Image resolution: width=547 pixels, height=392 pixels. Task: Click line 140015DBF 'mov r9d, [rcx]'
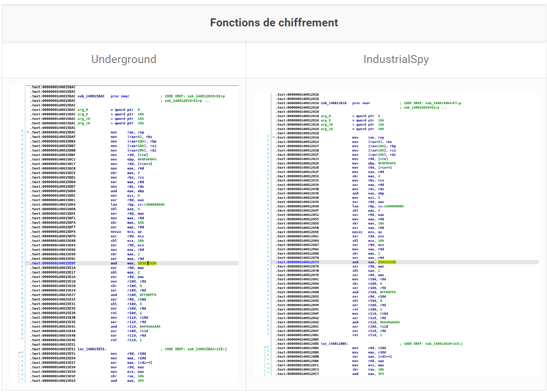pos(90,155)
